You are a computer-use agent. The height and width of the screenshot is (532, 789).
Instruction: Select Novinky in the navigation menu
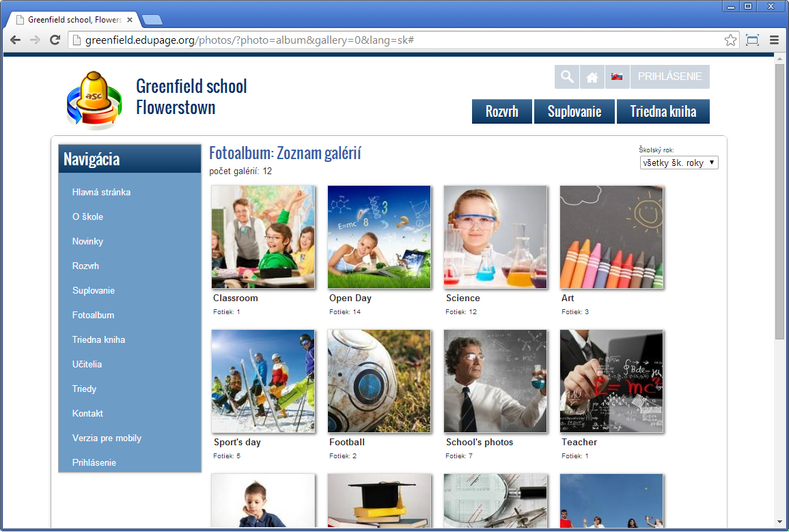click(87, 241)
